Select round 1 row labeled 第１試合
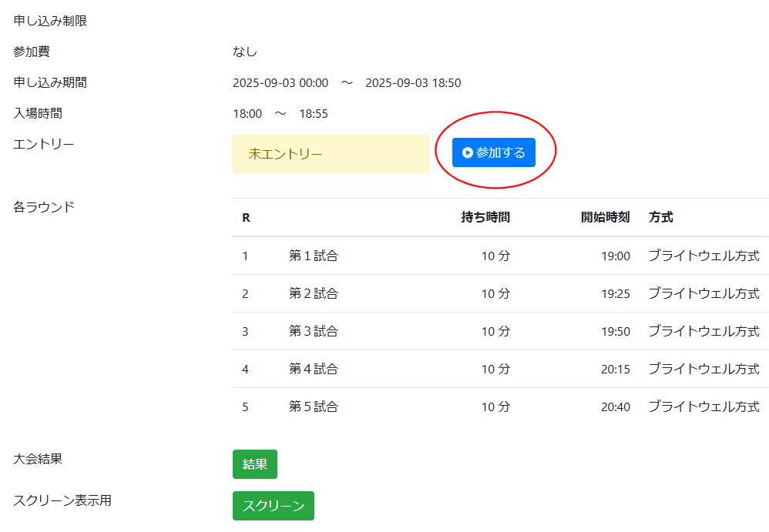Image resolution: width=769 pixels, height=532 pixels. click(313, 256)
